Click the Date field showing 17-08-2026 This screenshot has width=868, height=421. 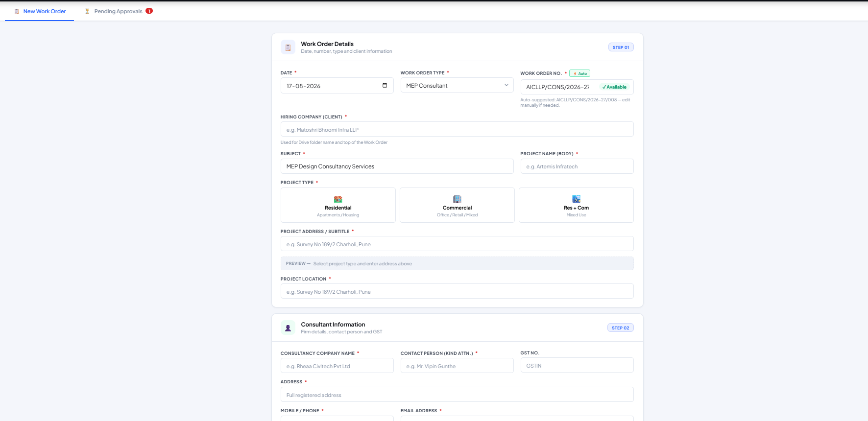[x=337, y=86]
